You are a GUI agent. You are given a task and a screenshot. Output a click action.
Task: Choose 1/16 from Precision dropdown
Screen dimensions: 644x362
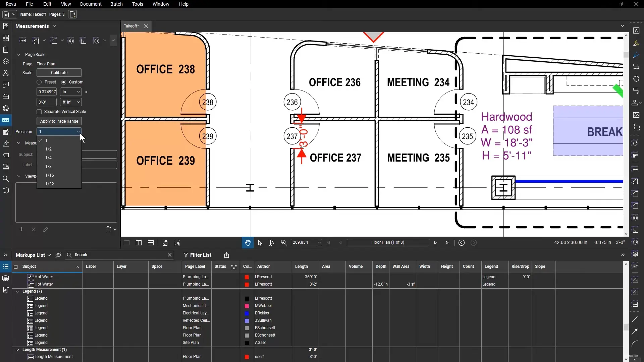pyautogui.click(x=50, y=175)
